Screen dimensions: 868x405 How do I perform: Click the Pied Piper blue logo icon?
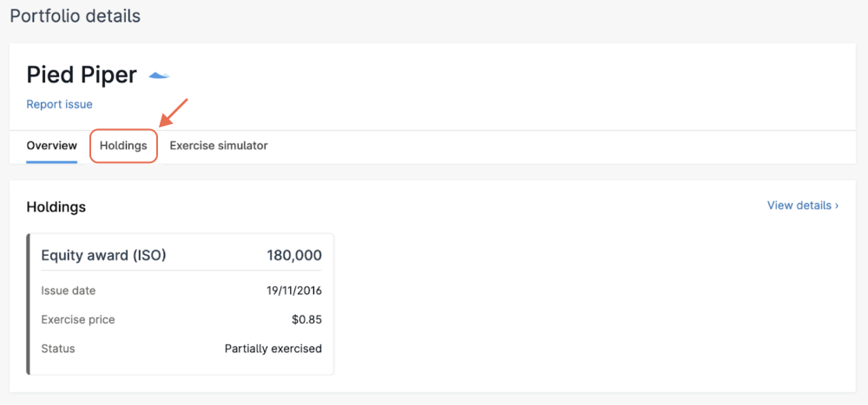pyautogui.click(x=158, y=75)
